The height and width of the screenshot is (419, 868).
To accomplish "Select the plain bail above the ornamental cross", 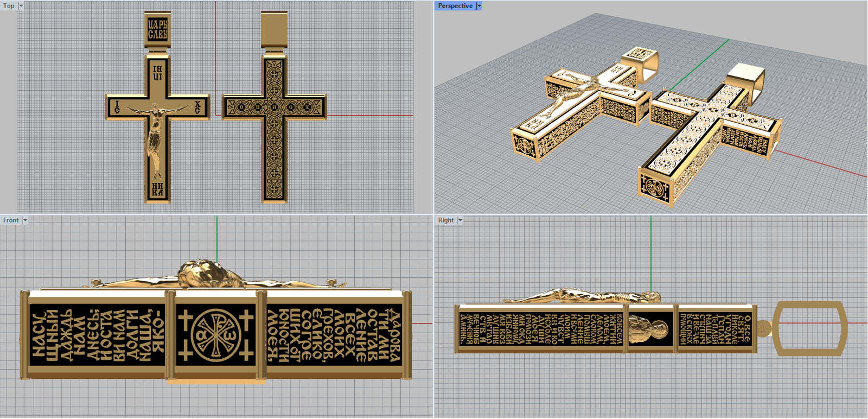I will click(x=274, y=29).
